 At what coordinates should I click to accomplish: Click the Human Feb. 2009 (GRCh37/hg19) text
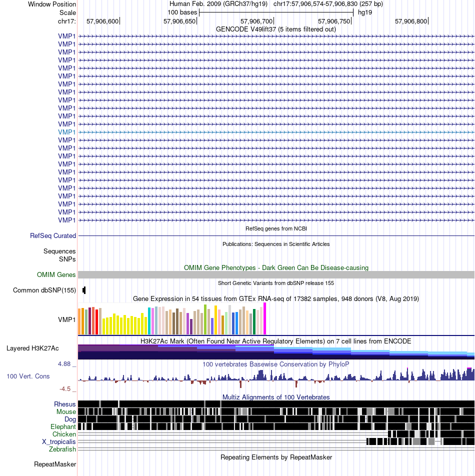click(x=218, y=4)
